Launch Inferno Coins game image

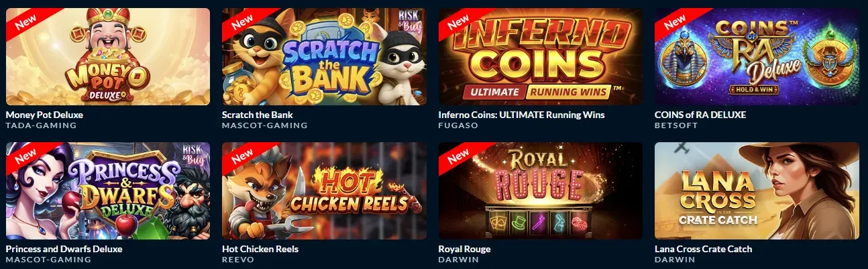click(x=541, y=56)
